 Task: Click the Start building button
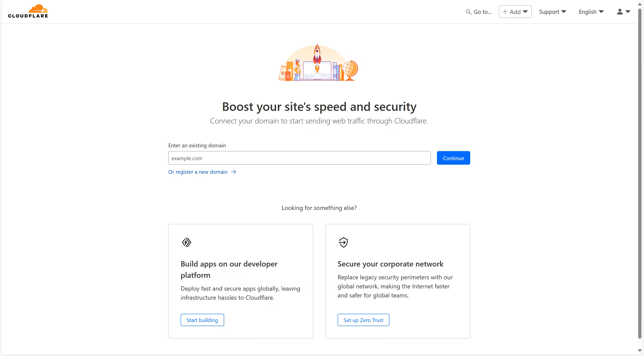tap(202, 320)
